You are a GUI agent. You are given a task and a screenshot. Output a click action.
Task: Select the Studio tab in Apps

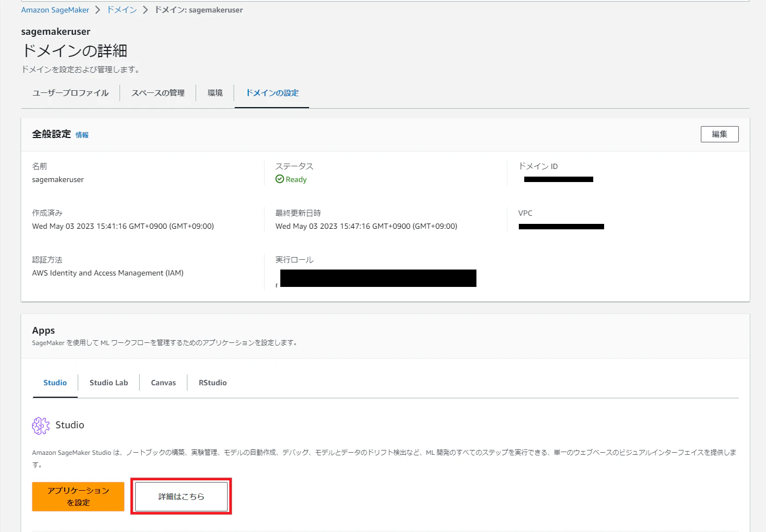pyautogui.click(x=54, y=383)
